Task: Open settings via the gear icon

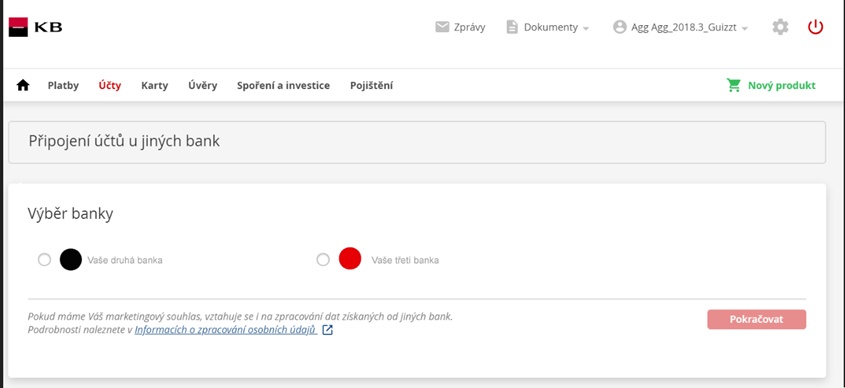Action: coord(780,27)
